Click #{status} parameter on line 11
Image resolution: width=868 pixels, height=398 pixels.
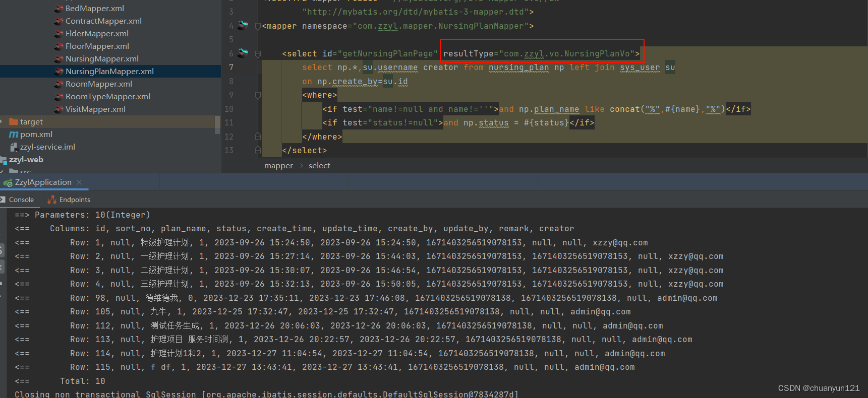(546, 123)
